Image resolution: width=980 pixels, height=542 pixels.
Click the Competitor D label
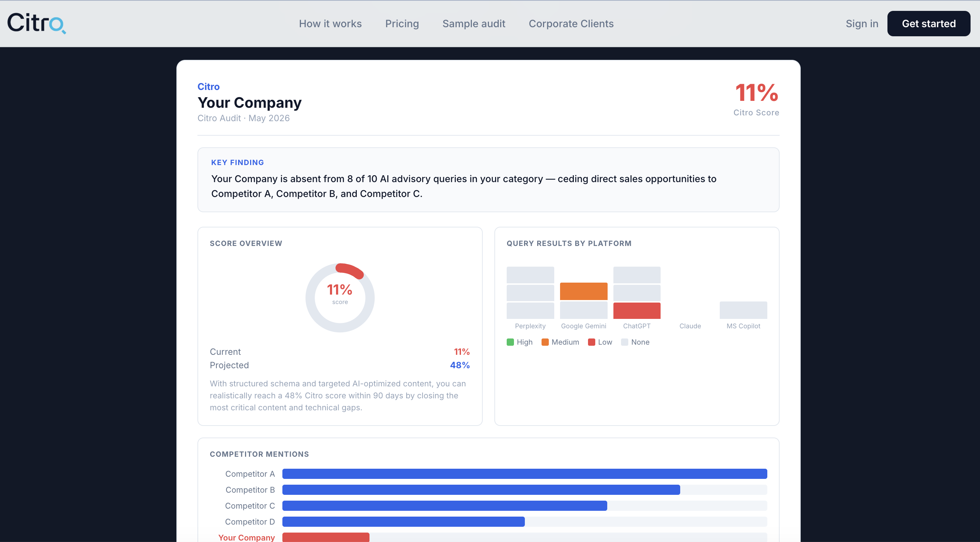pyautogui.click(x=250, y=522)
